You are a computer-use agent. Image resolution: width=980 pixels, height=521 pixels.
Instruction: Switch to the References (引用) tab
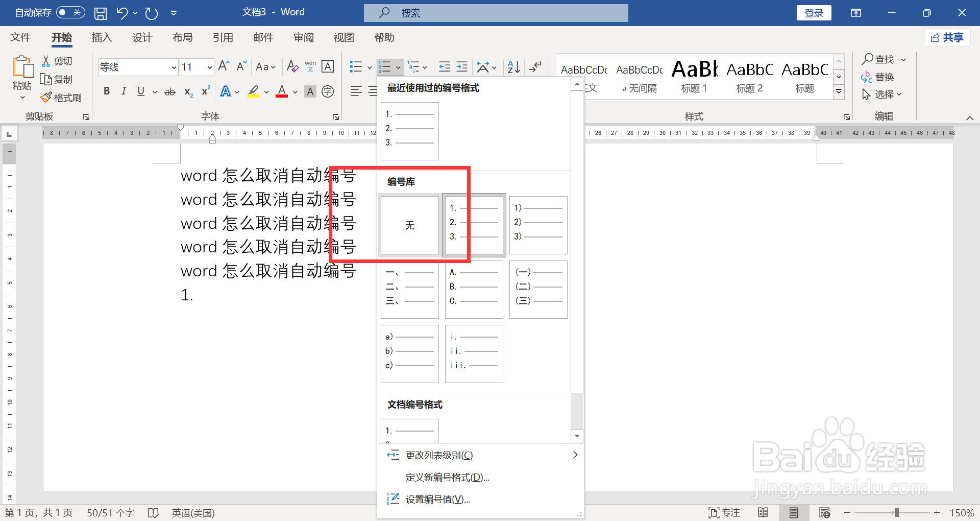(223, 37)
